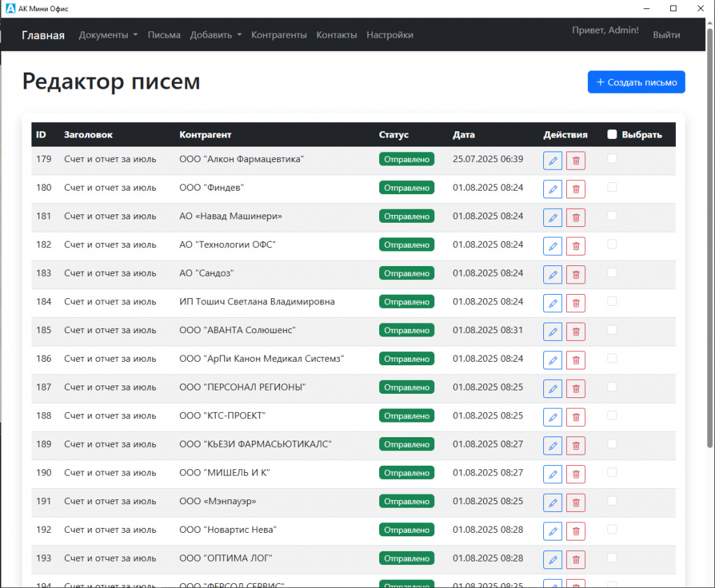This screenshot has height=588, width=715.
Task: Expand the Документы dropdown menu
Action: tap(108, 35)
